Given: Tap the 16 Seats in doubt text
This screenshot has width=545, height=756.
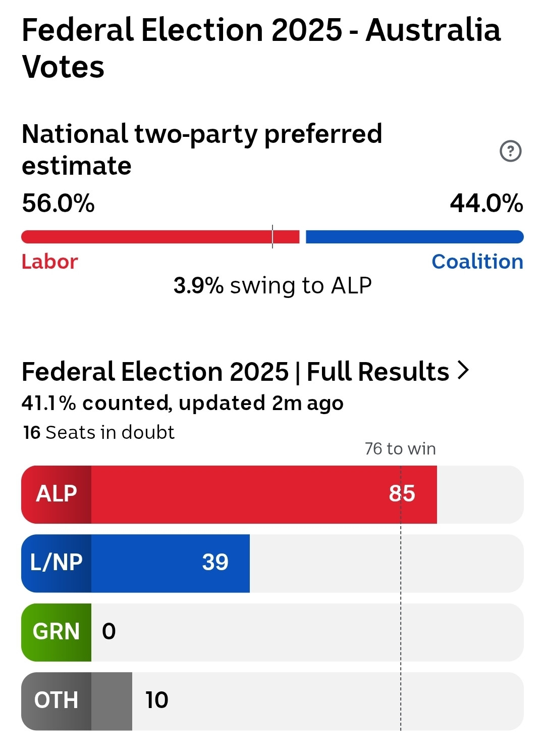Looking at the screenshot, I should (x=98, y=432).
